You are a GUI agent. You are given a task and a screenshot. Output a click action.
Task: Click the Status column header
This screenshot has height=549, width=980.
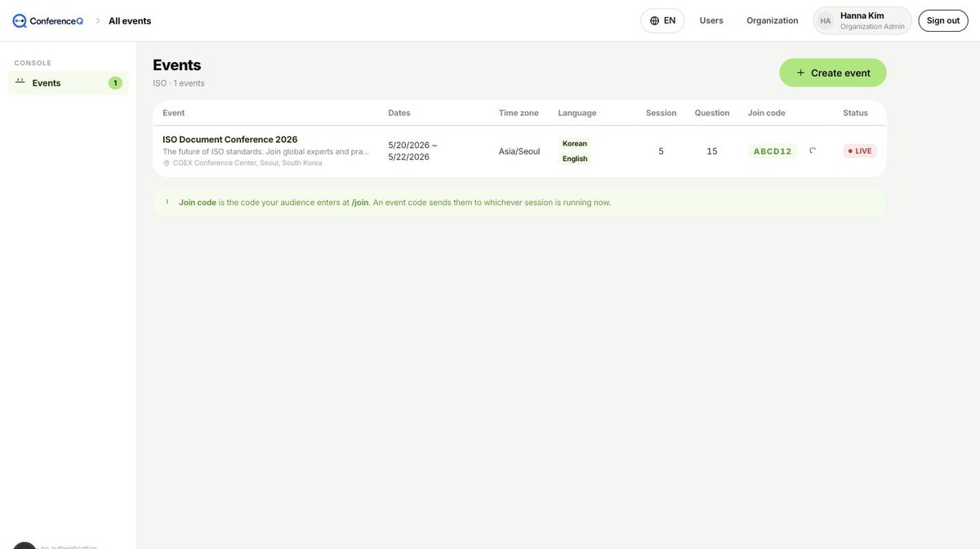[x=856, y=113]
